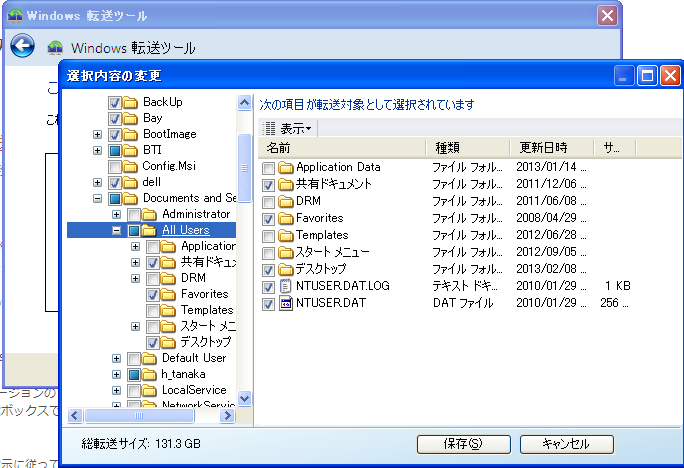Click the Administrator folder icon in tree
This screenshot has width=684, height=468.
(149, 214)
